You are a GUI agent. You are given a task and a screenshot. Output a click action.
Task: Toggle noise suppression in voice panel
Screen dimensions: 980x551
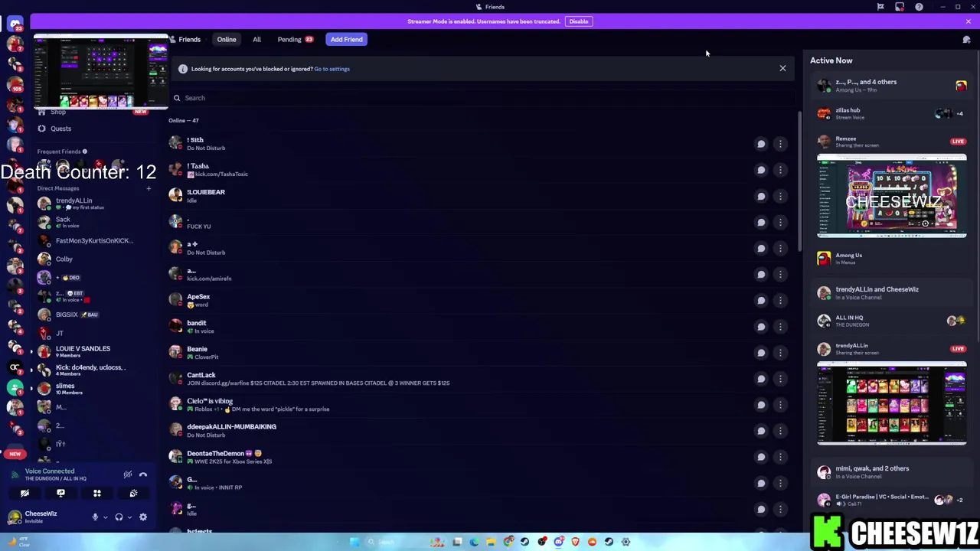(x=128, y=474)
